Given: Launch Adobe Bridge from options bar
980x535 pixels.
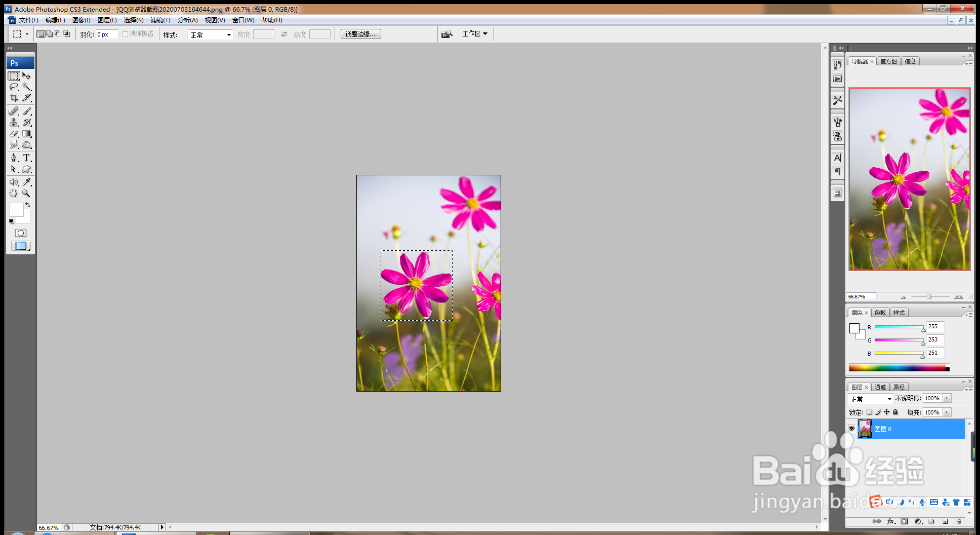Looking at the screenshot, I should point(446,34).
